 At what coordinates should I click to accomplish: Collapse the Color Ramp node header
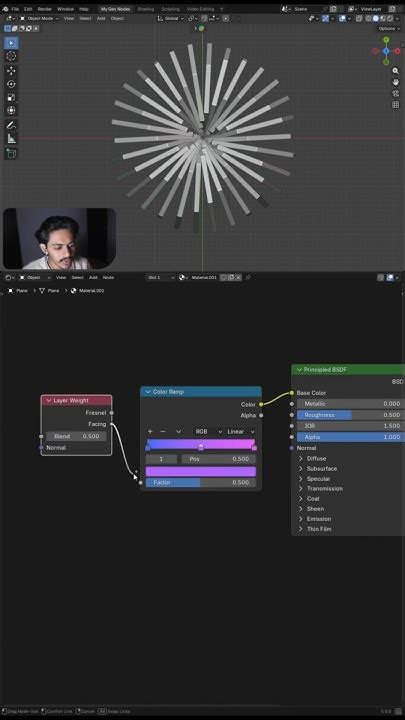(x=148, y=392)
